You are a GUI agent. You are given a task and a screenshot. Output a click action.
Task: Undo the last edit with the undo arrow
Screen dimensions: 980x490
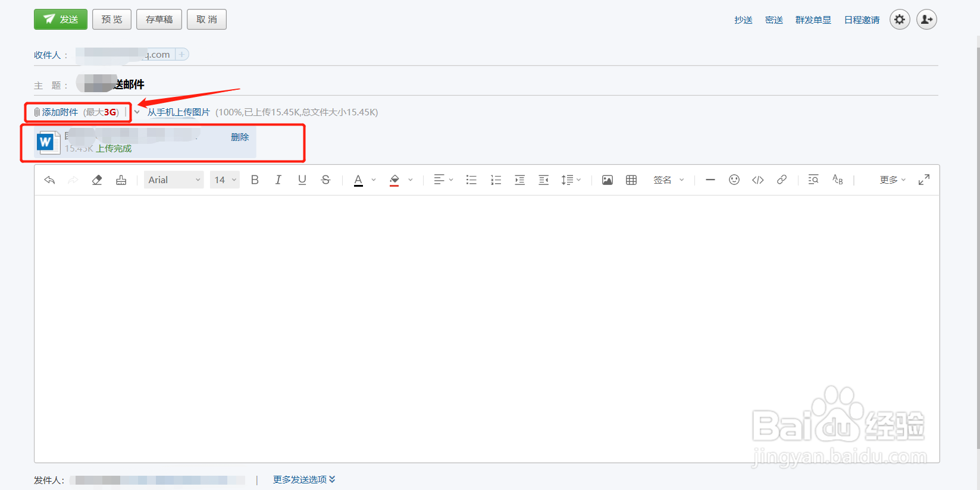[49, 180]
